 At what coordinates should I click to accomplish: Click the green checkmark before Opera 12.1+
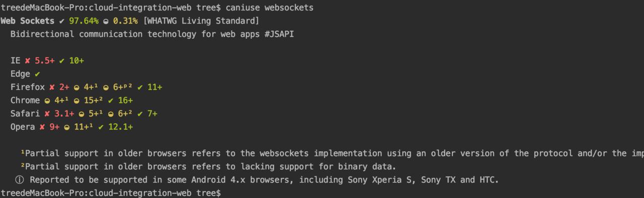[101, 127]
